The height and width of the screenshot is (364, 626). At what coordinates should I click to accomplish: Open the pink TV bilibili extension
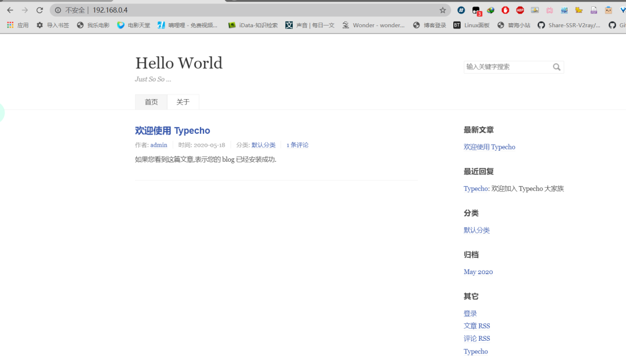click(x=549, y=10)
